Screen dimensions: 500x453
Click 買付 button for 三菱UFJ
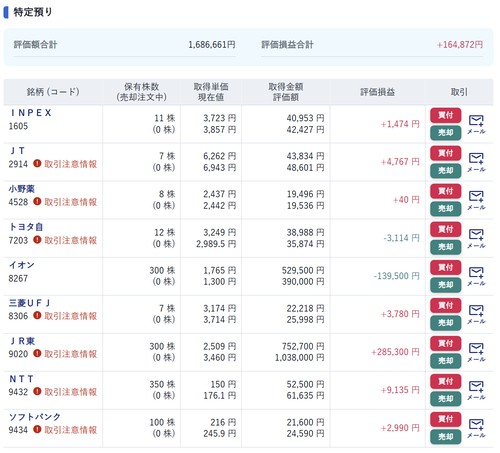[445, 305]
